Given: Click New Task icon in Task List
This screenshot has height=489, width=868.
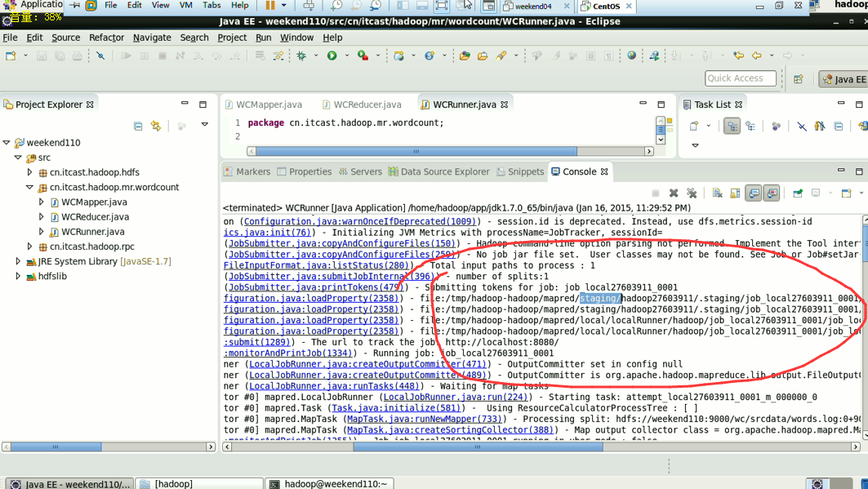Looking at the screenshot, I should pyautogui.click(x=694, y=126).
